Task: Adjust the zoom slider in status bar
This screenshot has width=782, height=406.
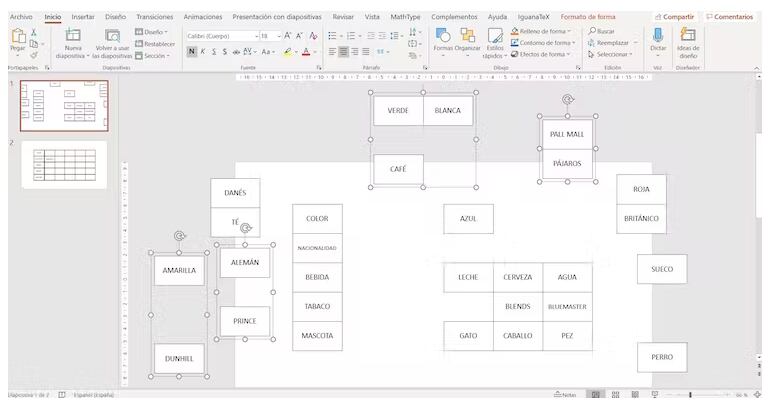Action: [690, 395]
